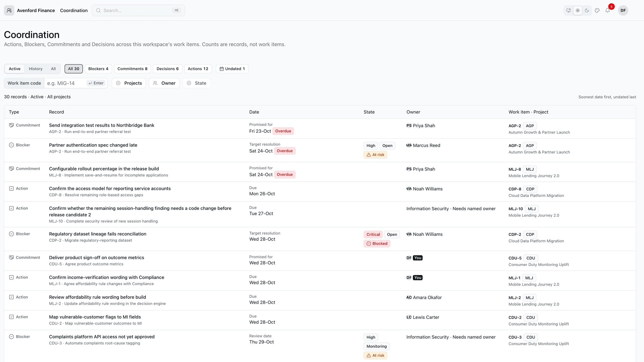Open the DF user avatar menu

point(623,10)
